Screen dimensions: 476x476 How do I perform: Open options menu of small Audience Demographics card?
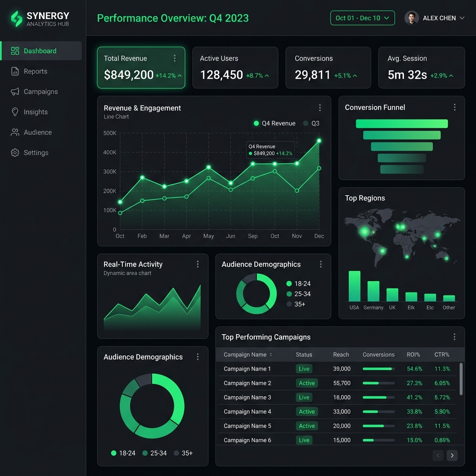[x=321, y=264]
